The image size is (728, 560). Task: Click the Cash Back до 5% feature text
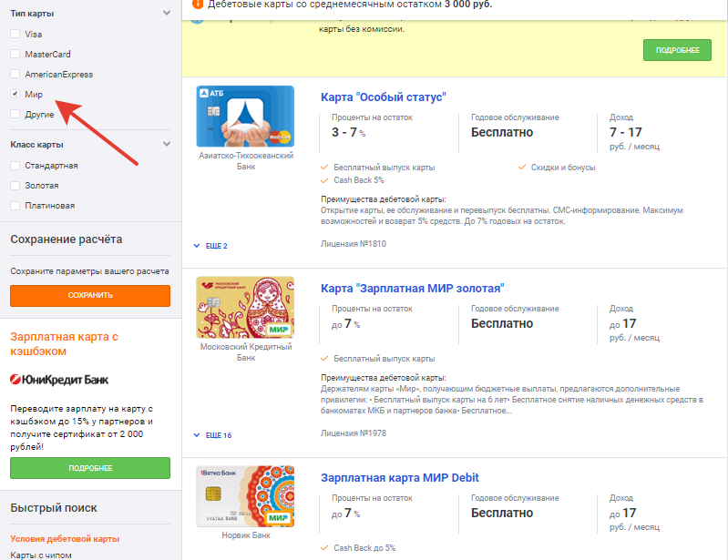(x=364, y=548)
